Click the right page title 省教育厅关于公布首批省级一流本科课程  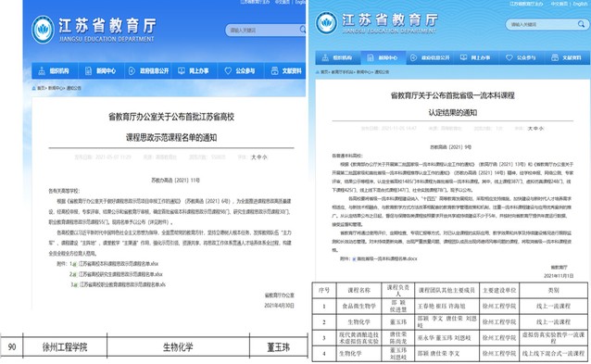click(x=452, y=95)
